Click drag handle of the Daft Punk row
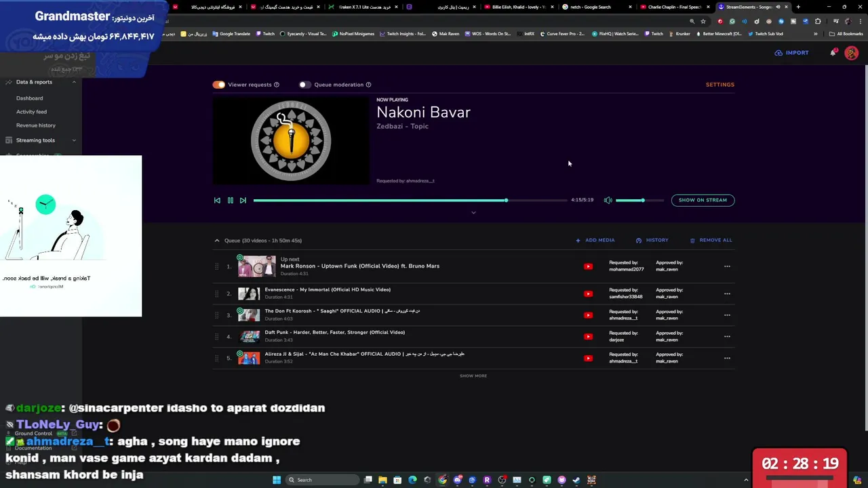This screenshot has height=488, width=868. point(217,336)
